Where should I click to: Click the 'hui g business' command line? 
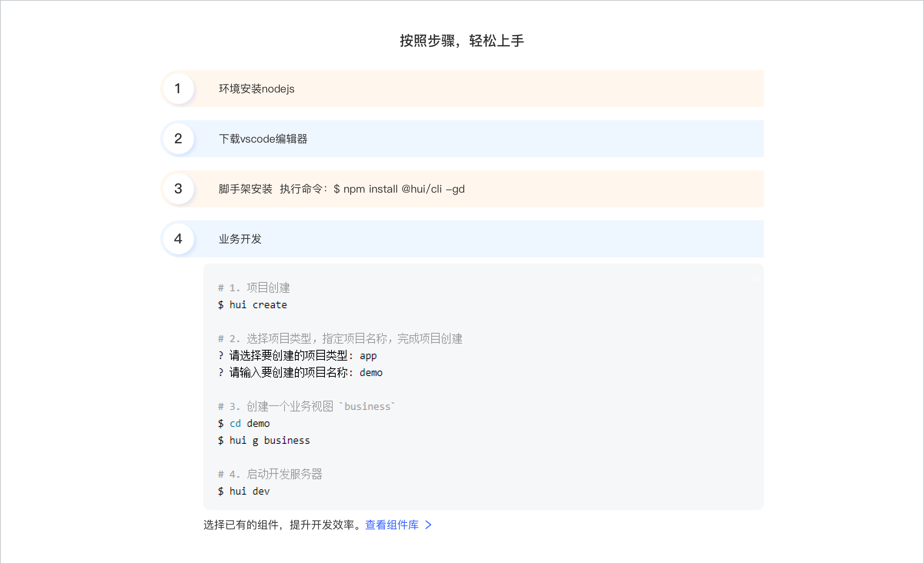264,440
